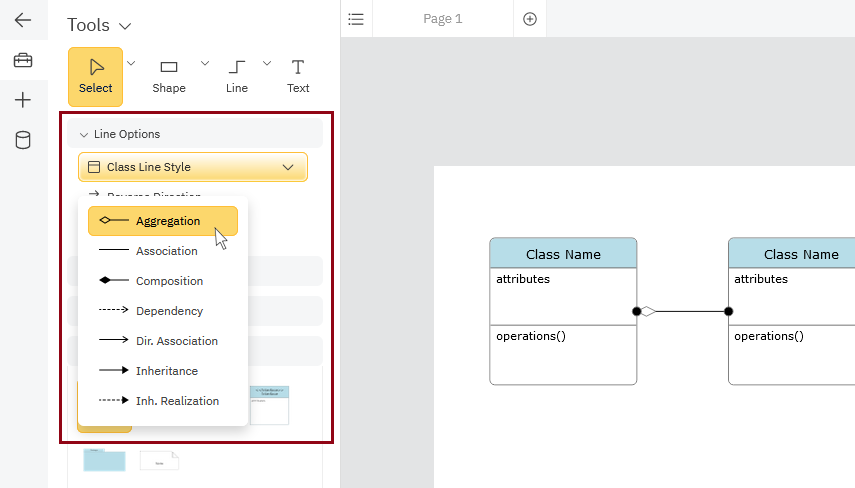Pick the Line tool
The height and width of the screenshot is (488, 855).
click(x=237, y=76)
